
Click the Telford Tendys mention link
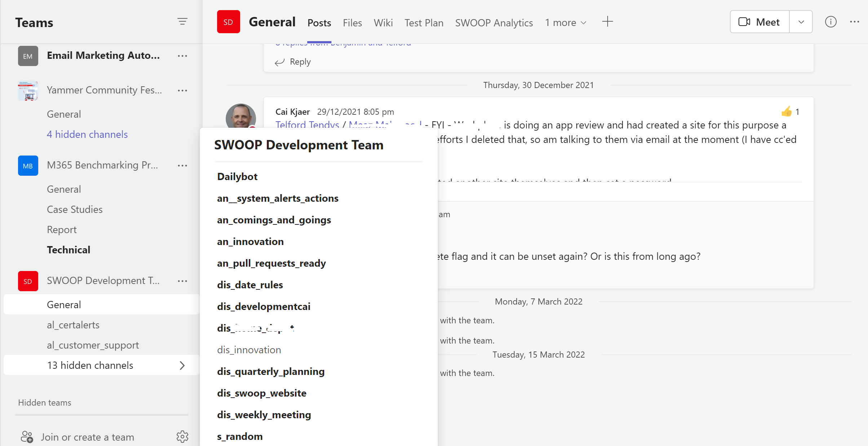(x=307, y=125)
